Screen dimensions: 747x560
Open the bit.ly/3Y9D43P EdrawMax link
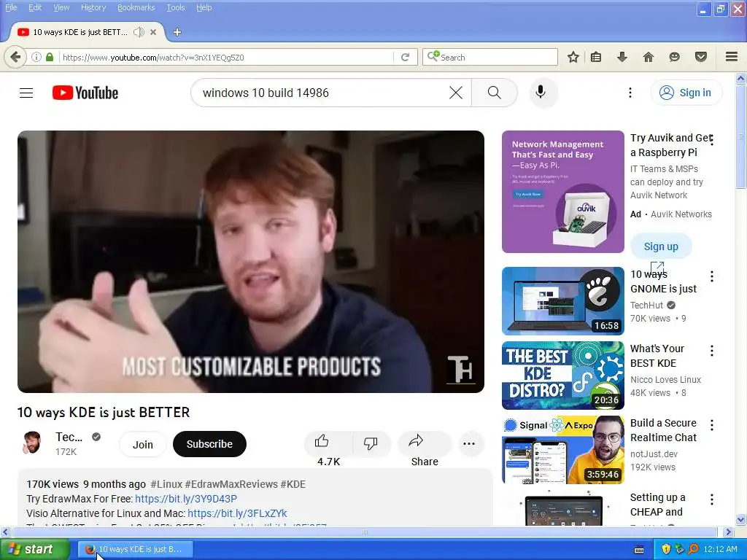186,499
